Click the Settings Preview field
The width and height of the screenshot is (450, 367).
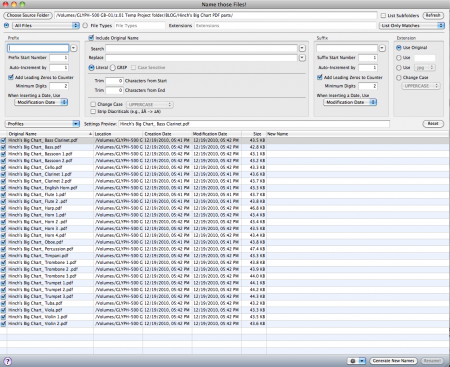(x=254, y=124)
